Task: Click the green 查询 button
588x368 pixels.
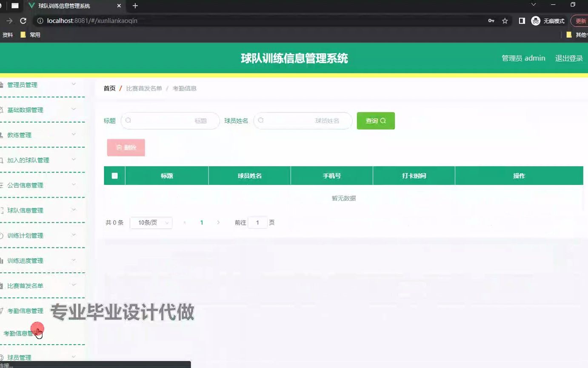Action: coord(376,121)
